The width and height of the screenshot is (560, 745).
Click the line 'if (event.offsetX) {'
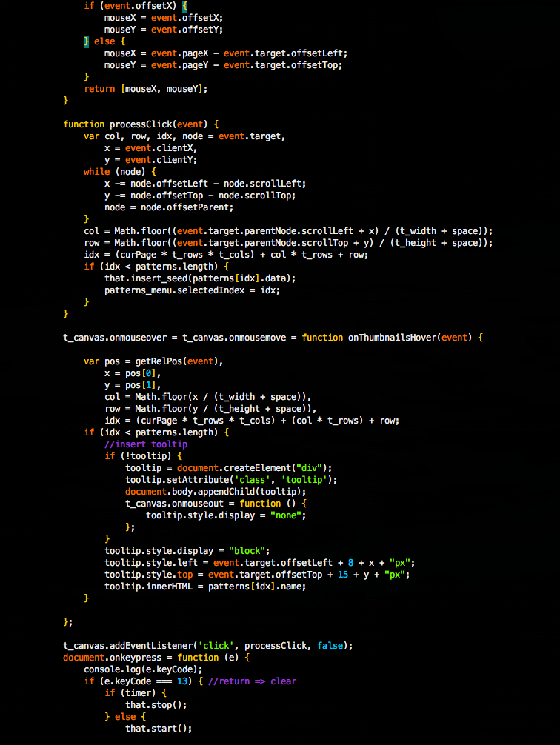pos(136,6)
